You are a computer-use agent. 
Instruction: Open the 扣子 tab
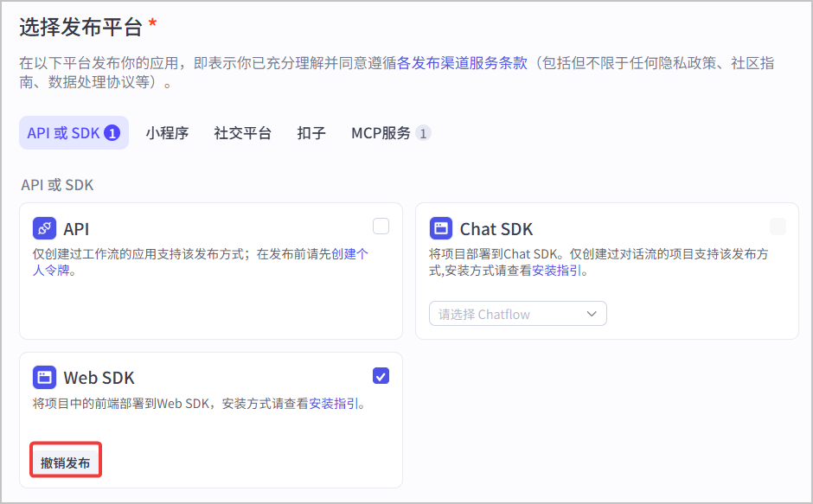[x=311, y=133]
